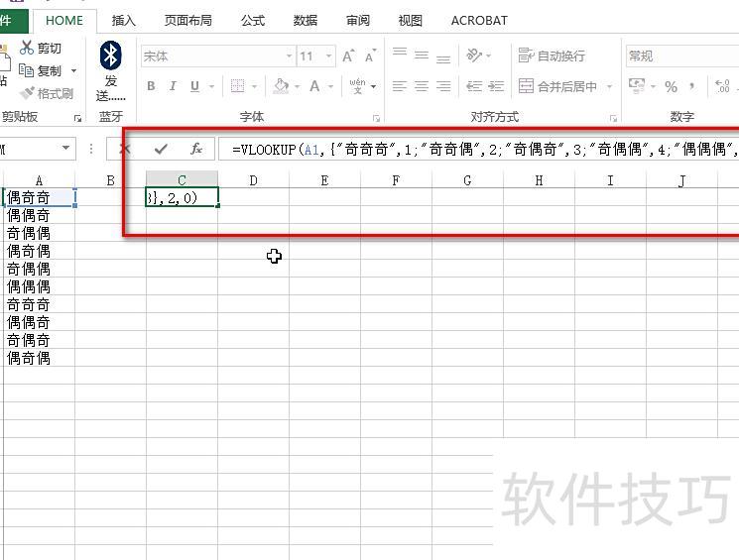Open the font name (宋体) dropdown
The image size is (739, 560).
pyautogui.click(x=289, y=56)
